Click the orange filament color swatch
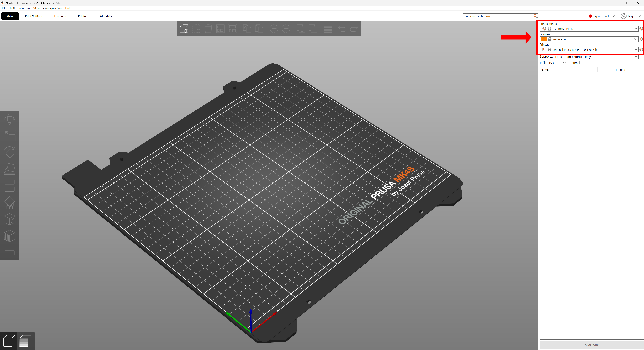The image size is (644, 350). (x=544, y=39)
